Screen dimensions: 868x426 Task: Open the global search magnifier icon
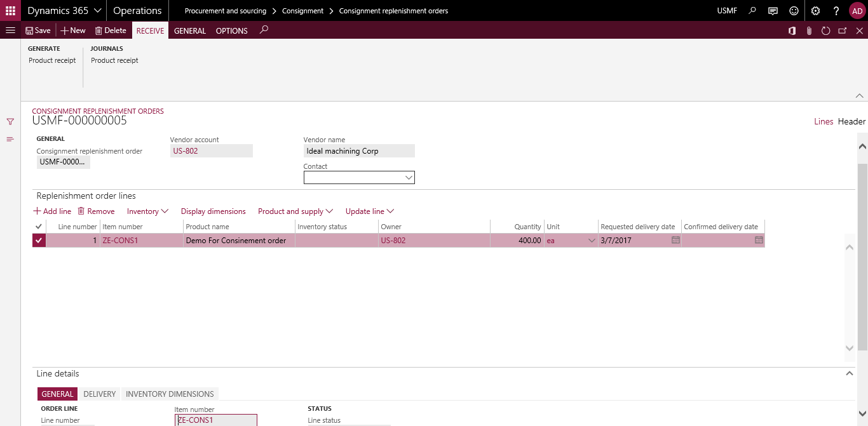coord(753,10)
